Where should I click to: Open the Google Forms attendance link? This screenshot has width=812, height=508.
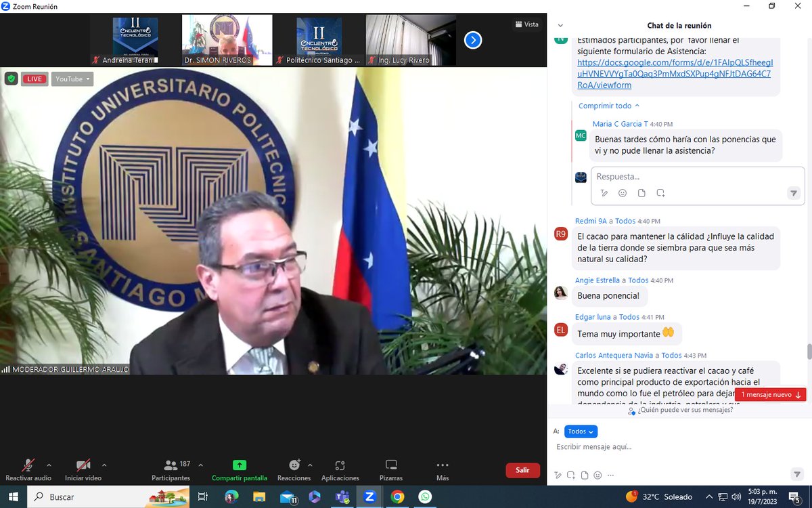point(674,73)
